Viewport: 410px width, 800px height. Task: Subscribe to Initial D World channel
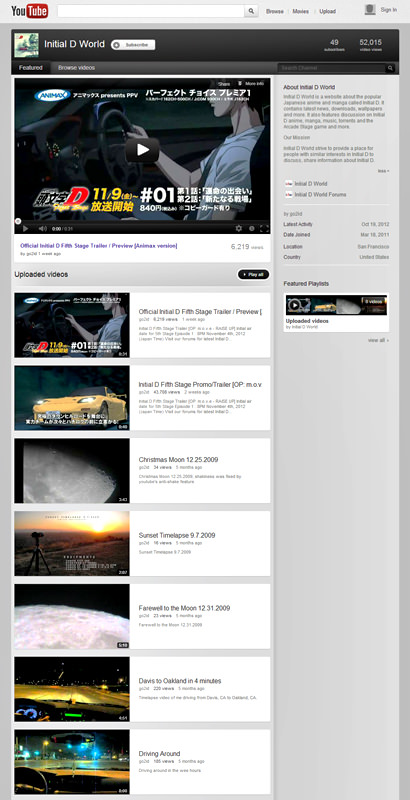[133, 45]
